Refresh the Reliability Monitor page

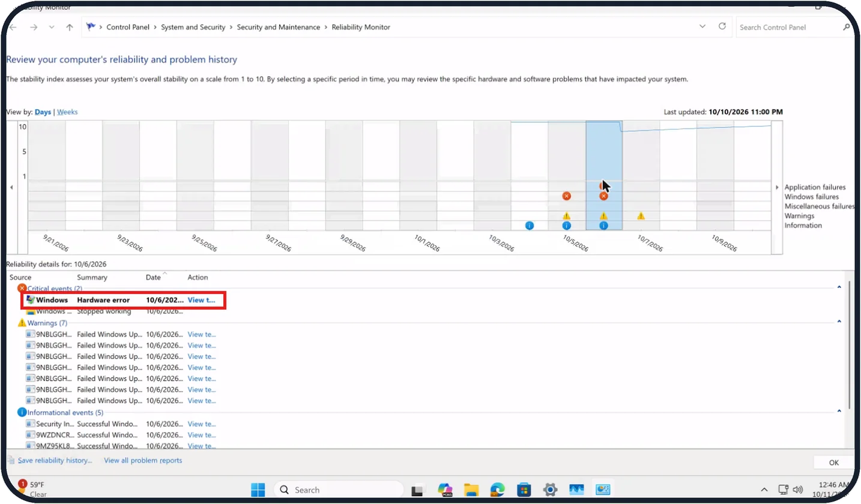pyautogui.click(x=722, y=27)
